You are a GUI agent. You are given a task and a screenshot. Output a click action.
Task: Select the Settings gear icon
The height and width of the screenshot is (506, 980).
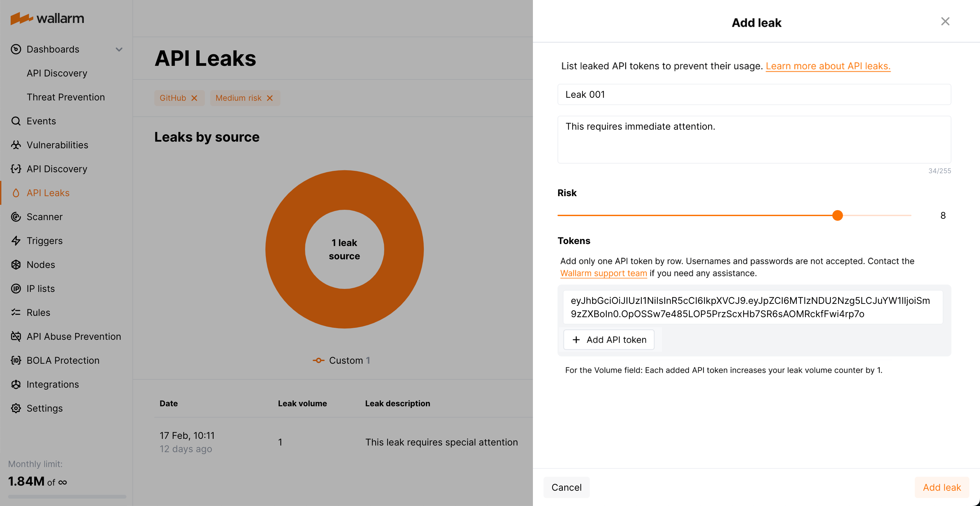coord(16,408)
